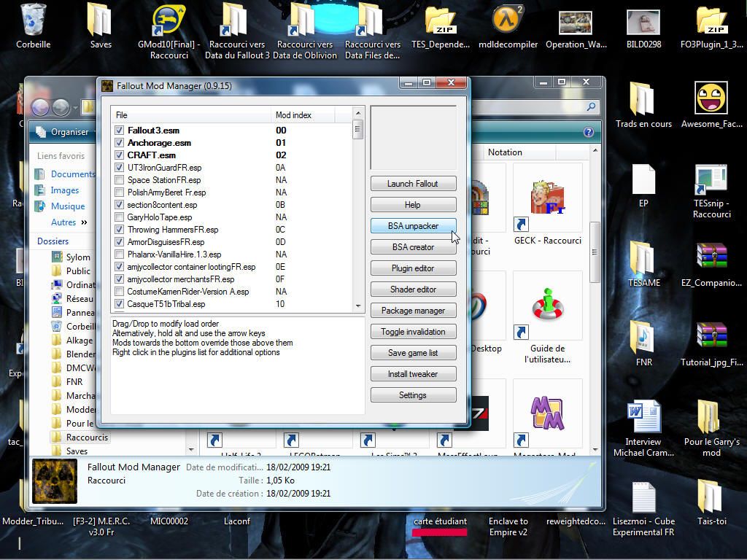Viewport: 747px width, 560px height.
Task: Expand the Autres favorite links chevron
Action: click(85, 222)
